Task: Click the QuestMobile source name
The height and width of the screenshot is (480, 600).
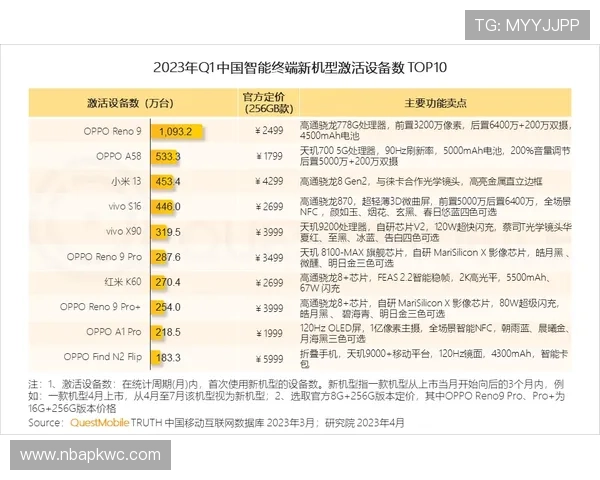Action: [x=99, y=423]
